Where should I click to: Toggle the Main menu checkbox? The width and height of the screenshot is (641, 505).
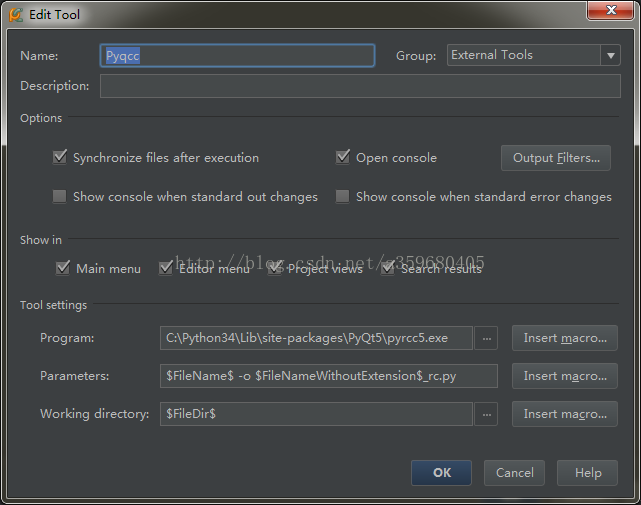pos(63,268)
